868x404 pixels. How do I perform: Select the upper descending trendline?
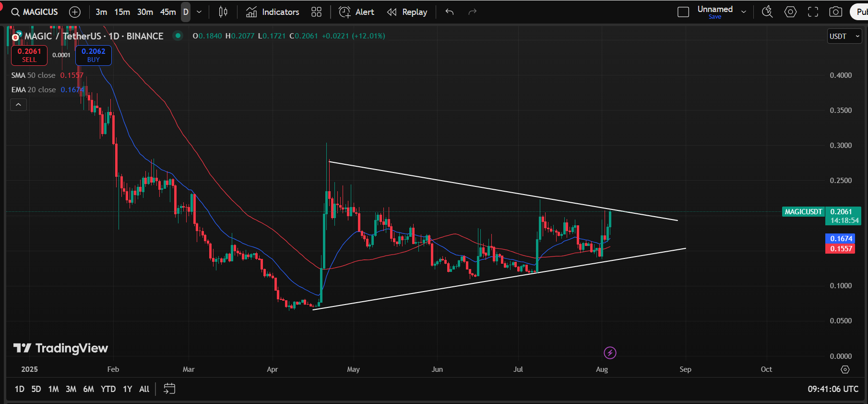(x=503, y=191)
